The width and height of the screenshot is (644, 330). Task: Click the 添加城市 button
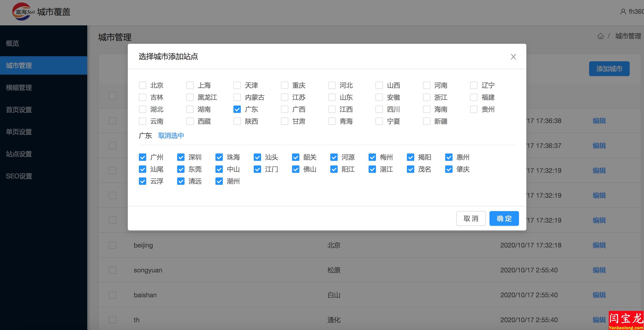click(x=609, y=69)
